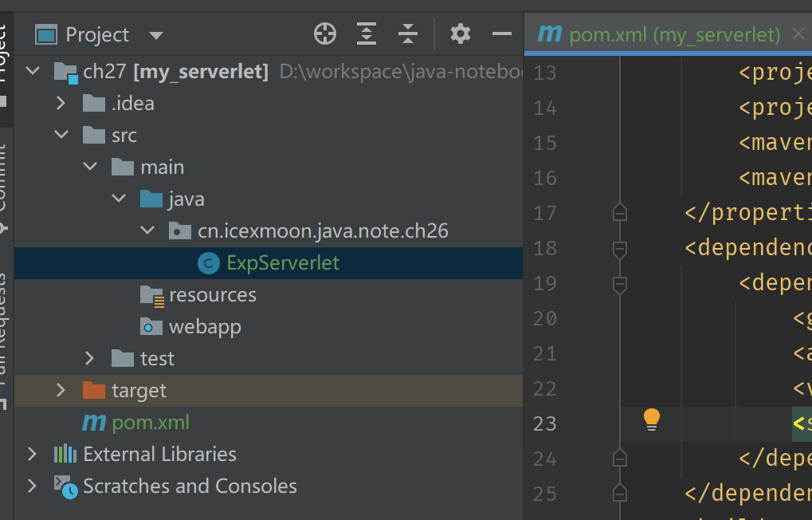Click line number 23 in the gutter
This screenshot has height=520, width=812.
point(544,423)
